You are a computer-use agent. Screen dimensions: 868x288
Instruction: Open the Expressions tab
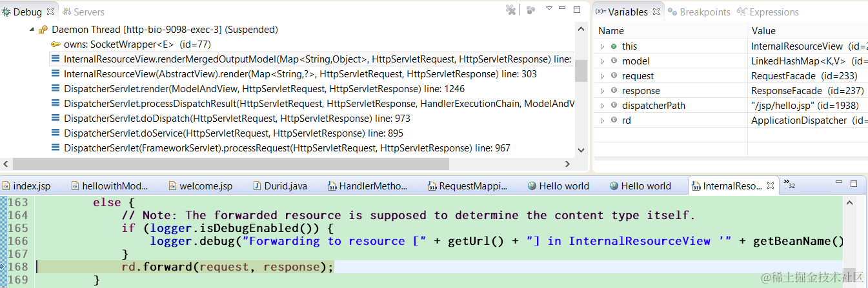pos(768,12)
